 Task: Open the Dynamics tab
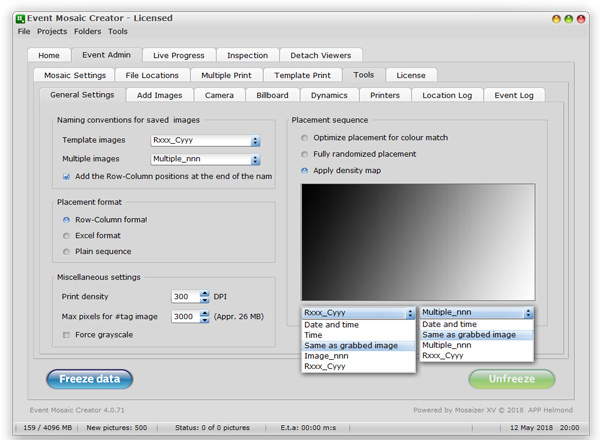point(329,95)
